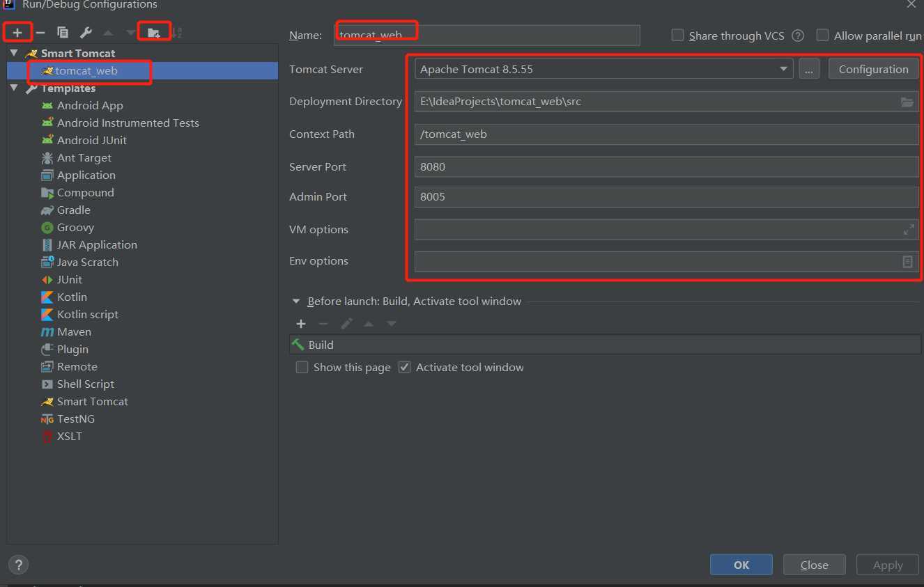Move Before launch task up
The width and height of the screenshot is (924, 587).
point(369,324)
